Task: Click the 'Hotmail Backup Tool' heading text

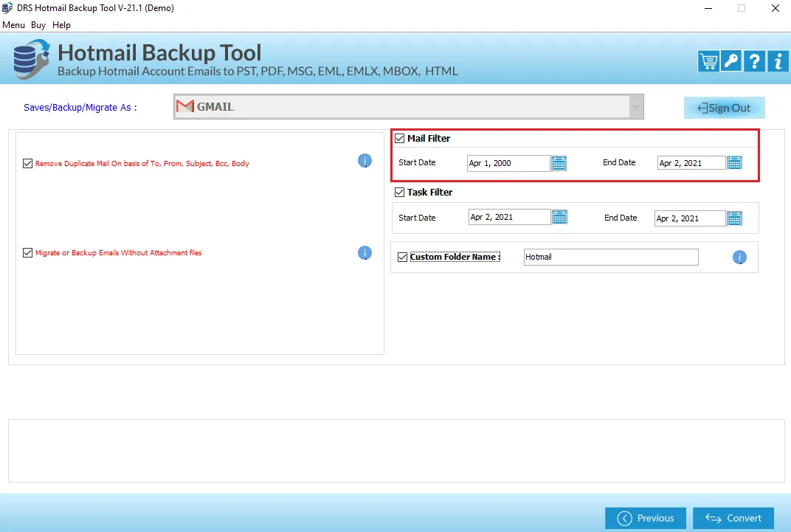Action: (159, 52)
